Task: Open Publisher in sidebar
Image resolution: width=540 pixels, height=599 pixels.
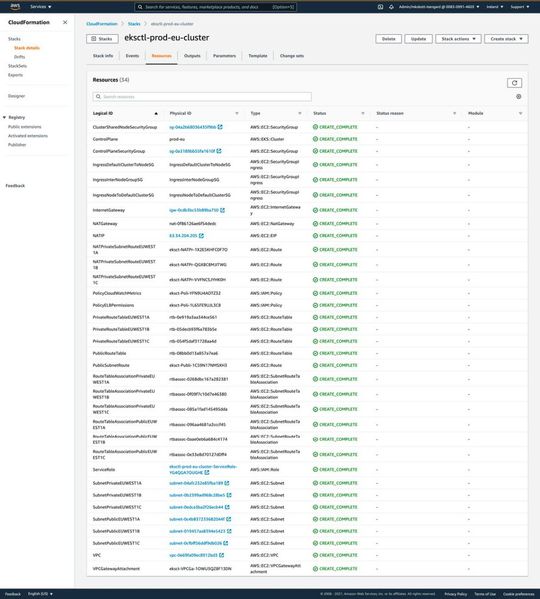Action: click(x=17, y=145)
